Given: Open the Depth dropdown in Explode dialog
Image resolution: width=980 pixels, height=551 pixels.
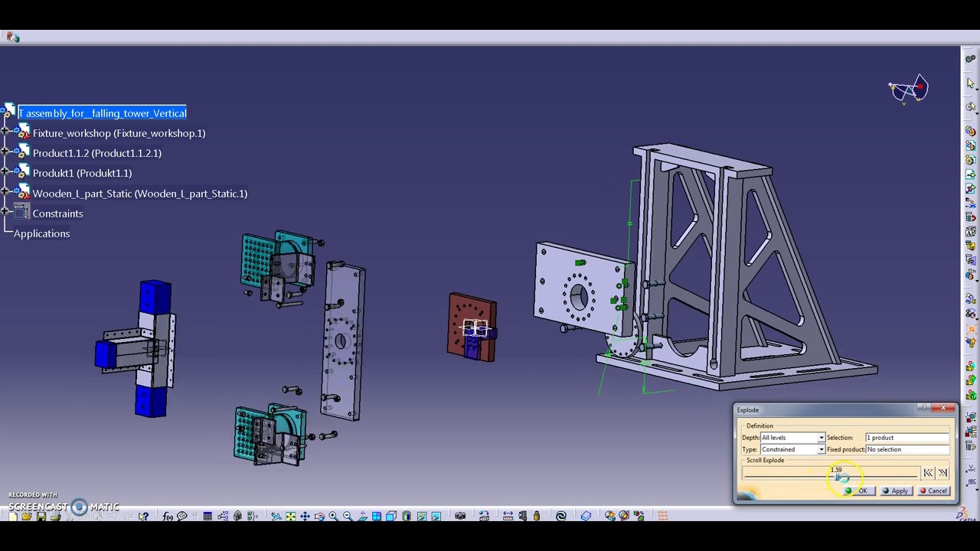Looking at the screenshot, I should click(x=821, y=437).
